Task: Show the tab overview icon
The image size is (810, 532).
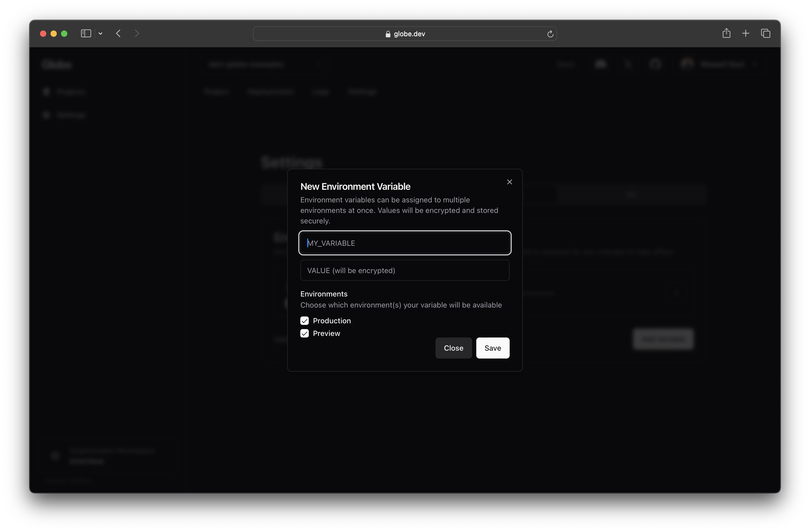Action: point(765,33)
